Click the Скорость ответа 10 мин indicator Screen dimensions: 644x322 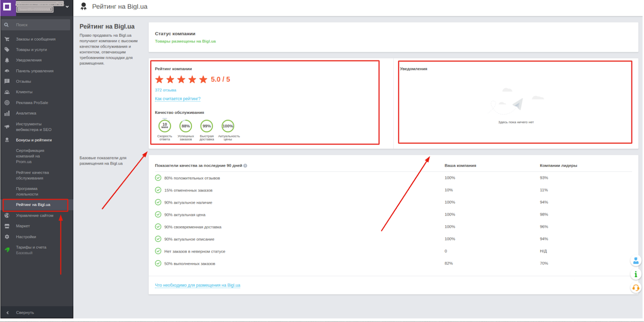point(165,130)
